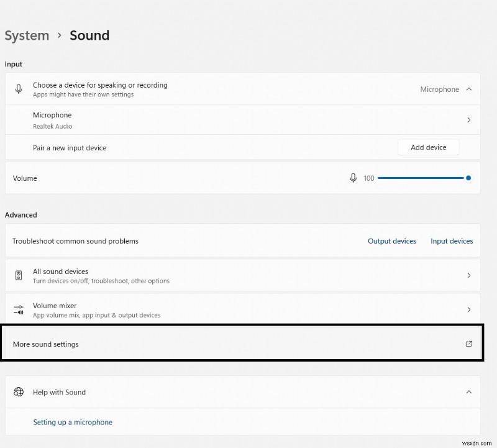Open More sound settings via external link icon
497x448 pixels.
pos(470,344)
